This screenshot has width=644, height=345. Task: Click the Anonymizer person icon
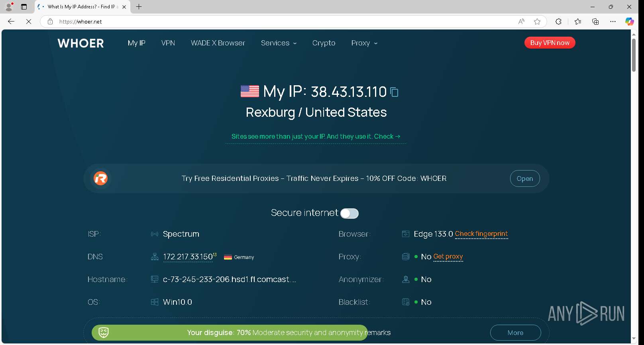(406, 279)
